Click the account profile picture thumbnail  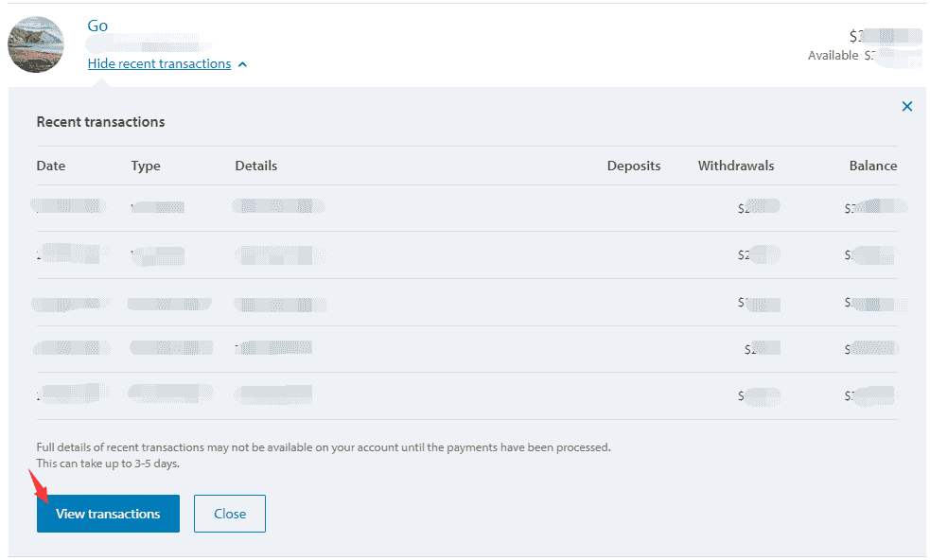pyautogui.click(x=36, y=44)
